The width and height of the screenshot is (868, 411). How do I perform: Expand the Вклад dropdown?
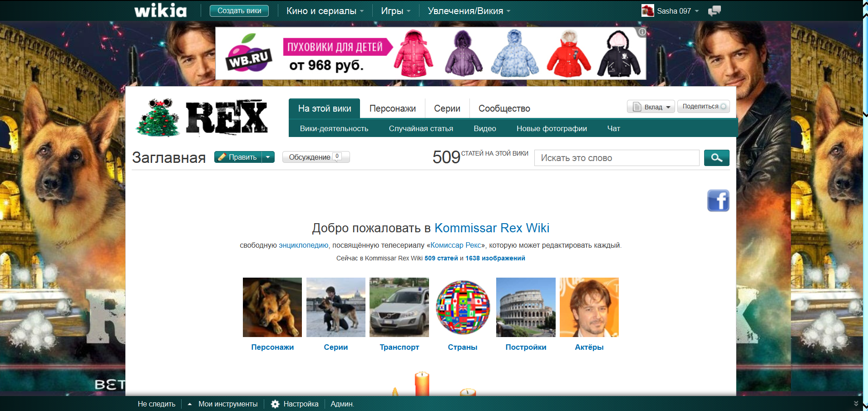click(x=668, y=107)
